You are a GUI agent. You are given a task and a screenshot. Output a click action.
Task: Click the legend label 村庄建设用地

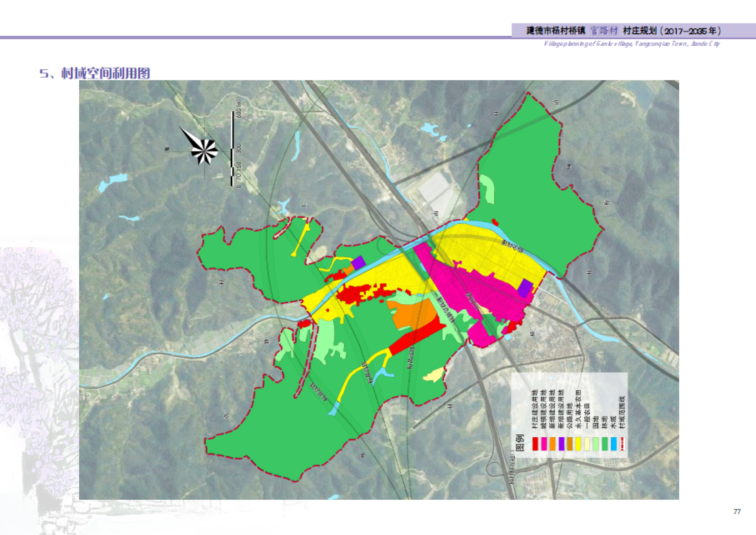point(535,409)
